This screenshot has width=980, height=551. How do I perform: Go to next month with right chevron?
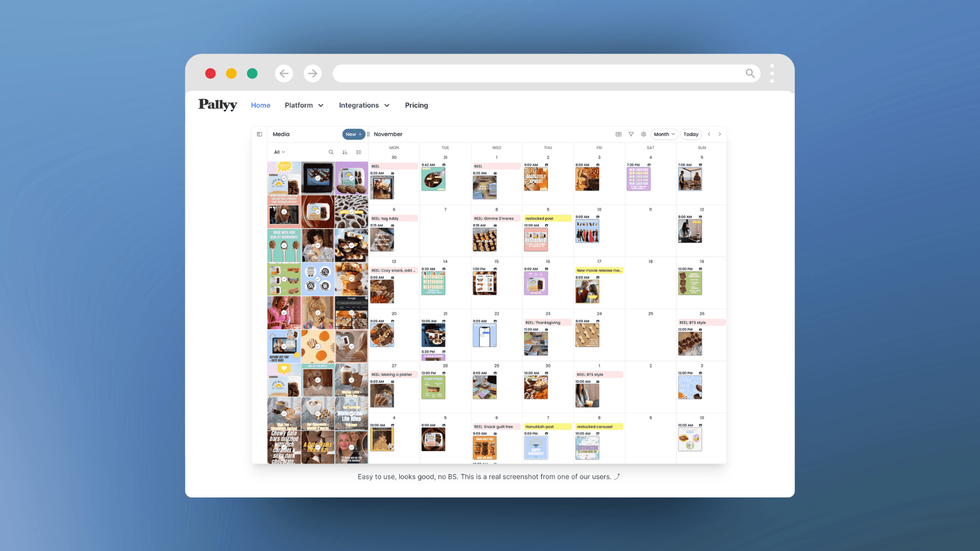pyautogui.click(x=720, y=134)
